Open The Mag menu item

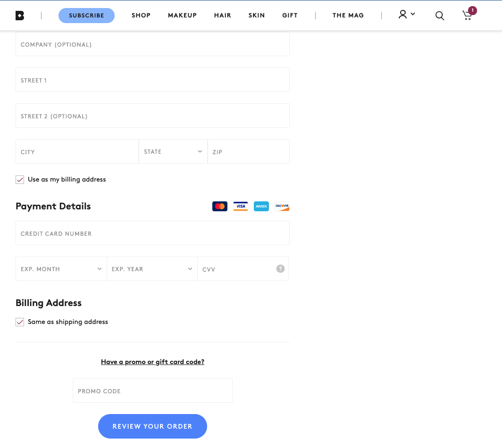(x=348, y=16)
